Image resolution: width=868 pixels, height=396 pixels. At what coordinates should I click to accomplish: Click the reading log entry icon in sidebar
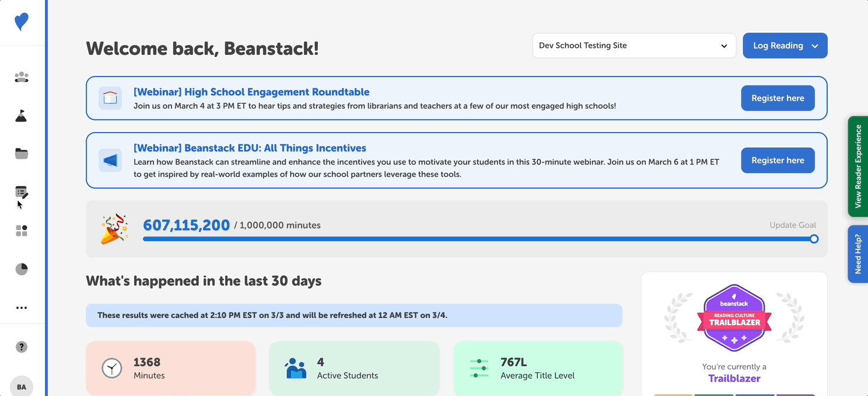pyautogui.click(x=22, y=192)
